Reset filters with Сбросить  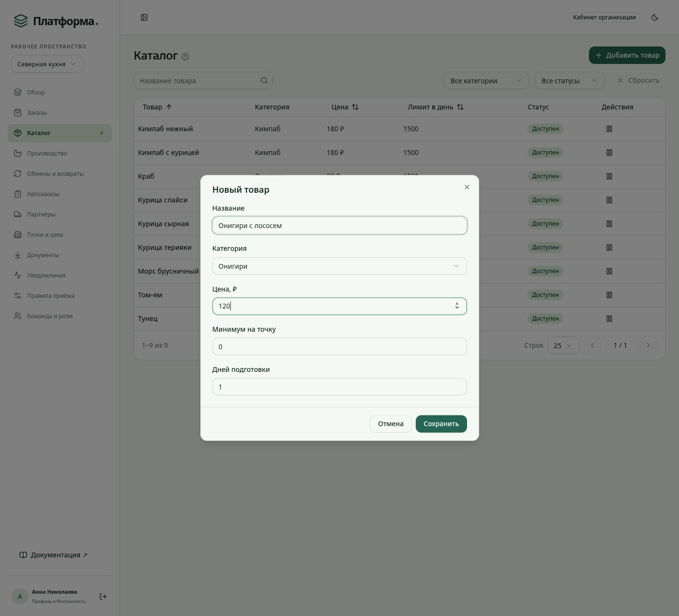click(638, 80)
